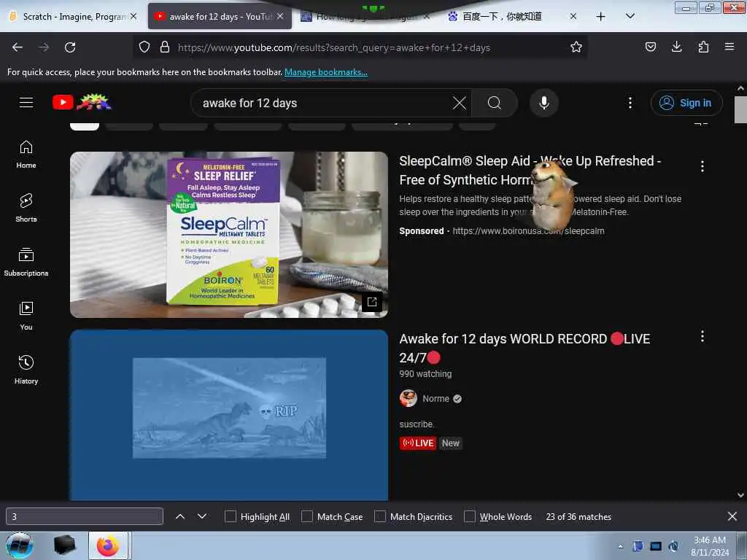Open Shorts in YouTube sidebar
This screenshot has height=560, width=747.
point(26,209)
